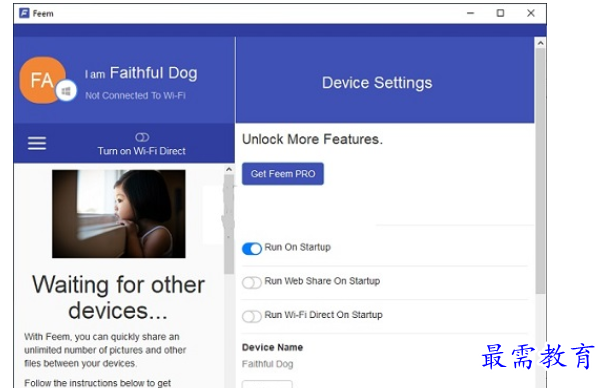Click the orange FA avatar circle
The width and height of the screenshot is (603, 388).
click(42, 80)
